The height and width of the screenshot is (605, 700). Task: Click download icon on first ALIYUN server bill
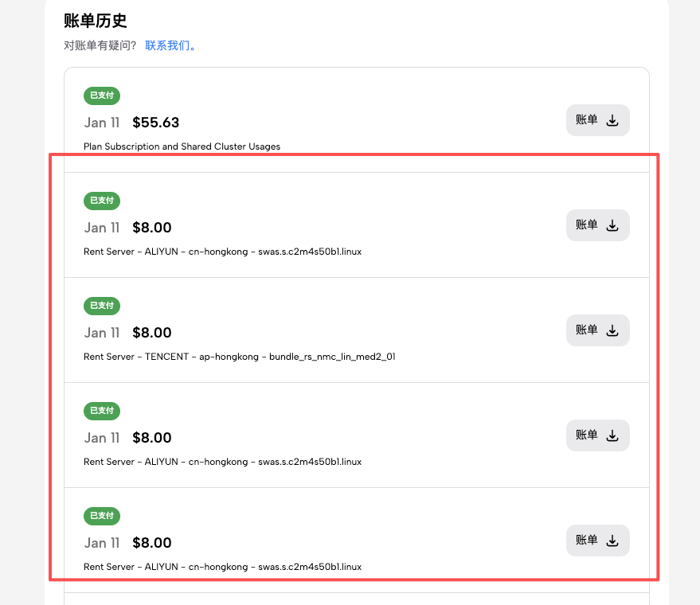coord(612,225)
